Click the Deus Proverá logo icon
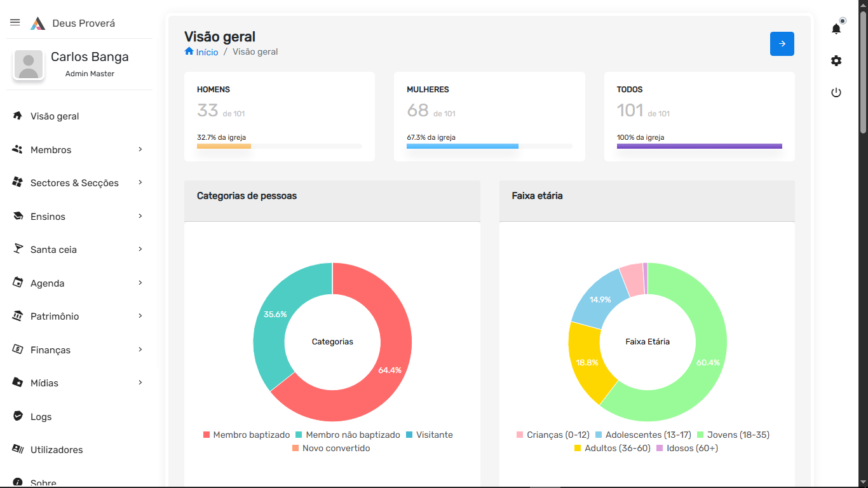 (38, 24)
